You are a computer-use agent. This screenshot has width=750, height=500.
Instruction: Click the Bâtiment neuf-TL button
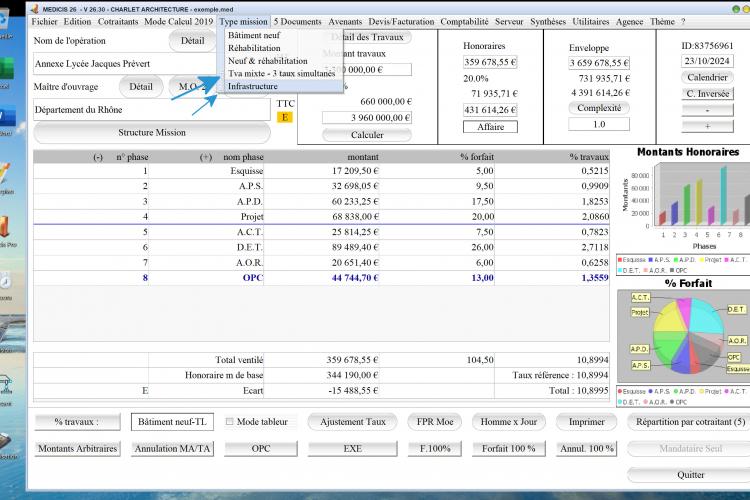pos(172,422)
